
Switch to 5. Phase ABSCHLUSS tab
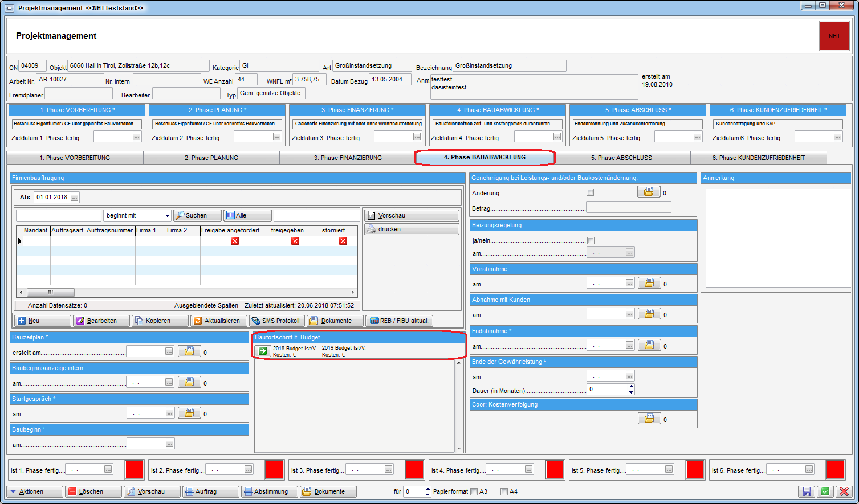[x=621, y=158]
